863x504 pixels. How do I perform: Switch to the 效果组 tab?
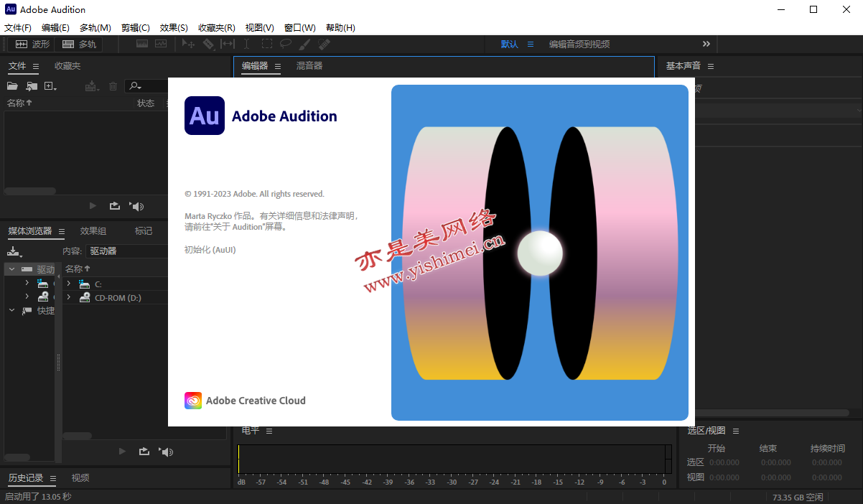93,231
